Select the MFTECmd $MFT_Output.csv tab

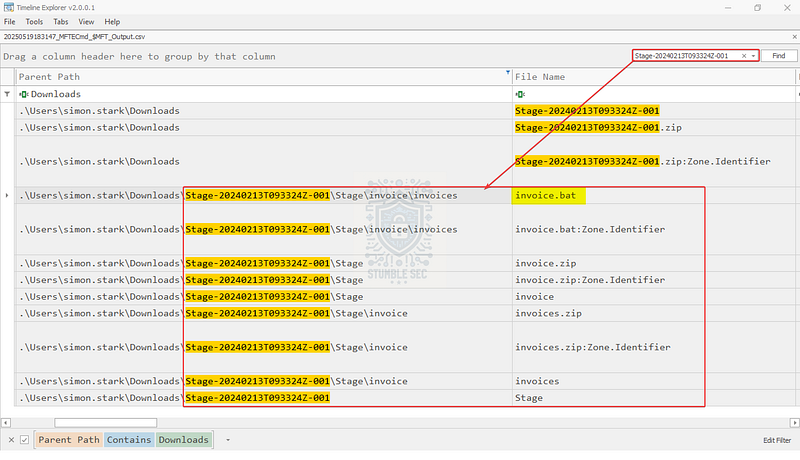[74, 37]
